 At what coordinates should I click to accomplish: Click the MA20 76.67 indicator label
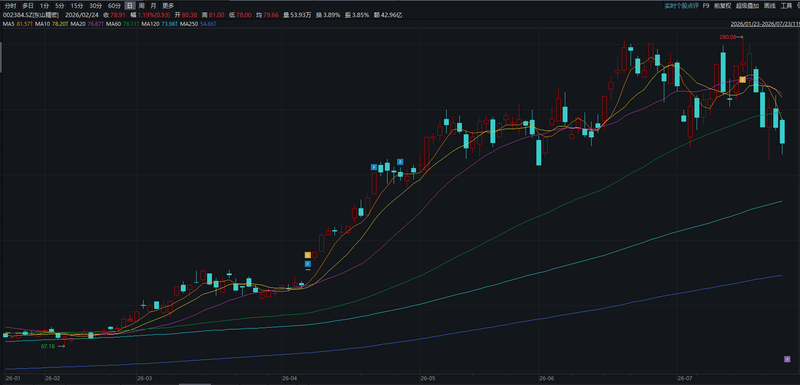[x=87, y=24]
